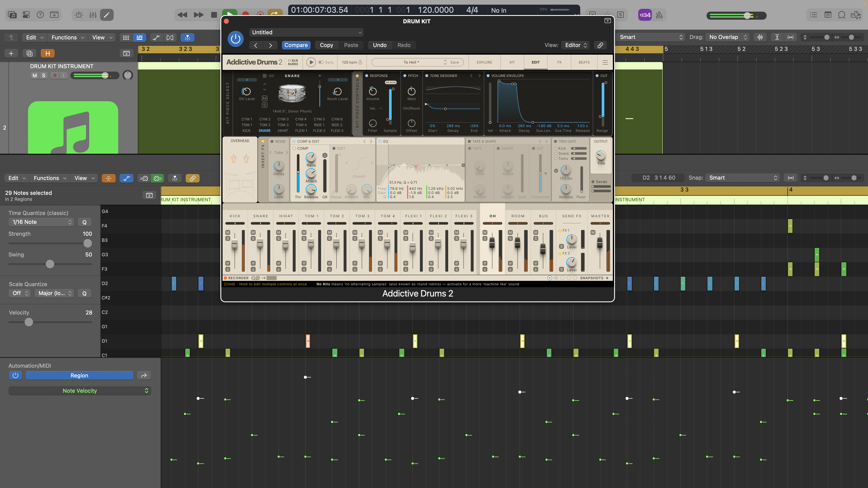Open the tracks area Edit menu

(35, 37)
